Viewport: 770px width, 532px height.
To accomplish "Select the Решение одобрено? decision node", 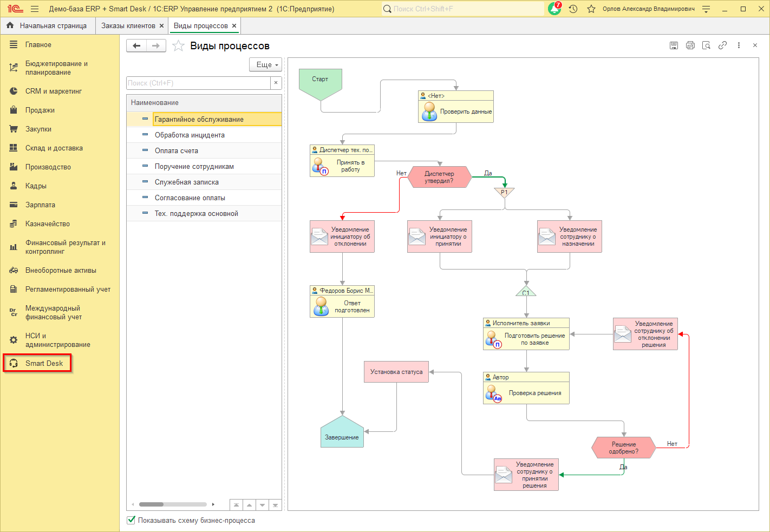I will click(623, 448).
